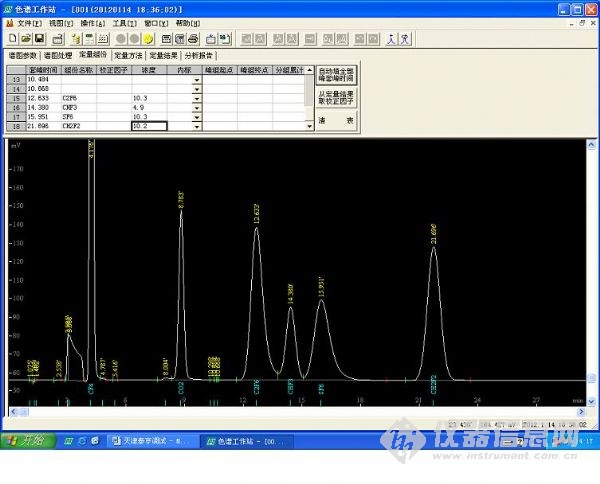
Task: Click the chromatogram's horizontal scrollbar thumb
Action: pos(24,412)
